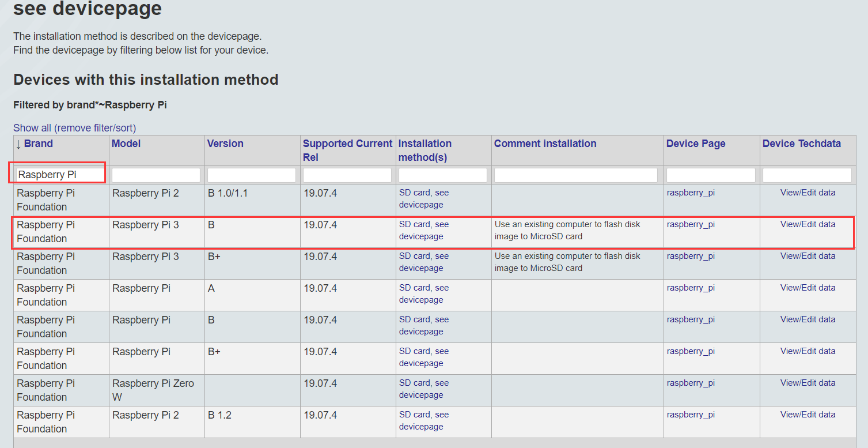View/Edit data for Raspberry Pi 2 B 1.2
This screenshot has width=868, height=448.
808,415
